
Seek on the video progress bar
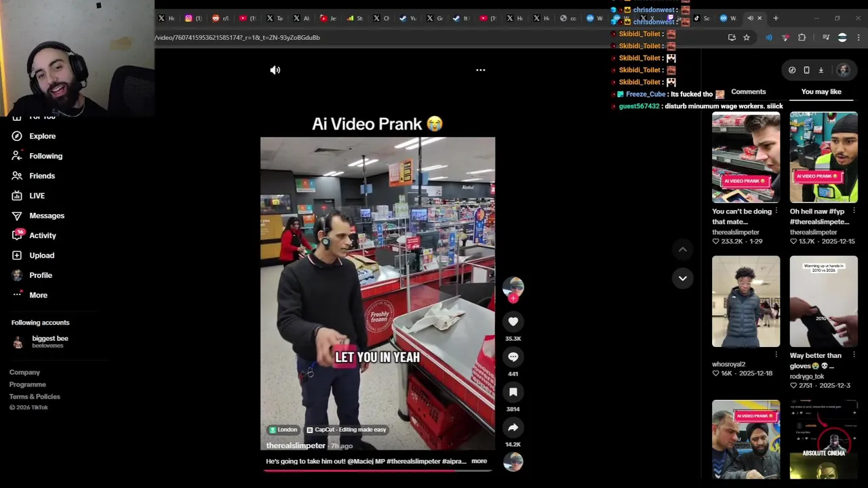point(378,470)
